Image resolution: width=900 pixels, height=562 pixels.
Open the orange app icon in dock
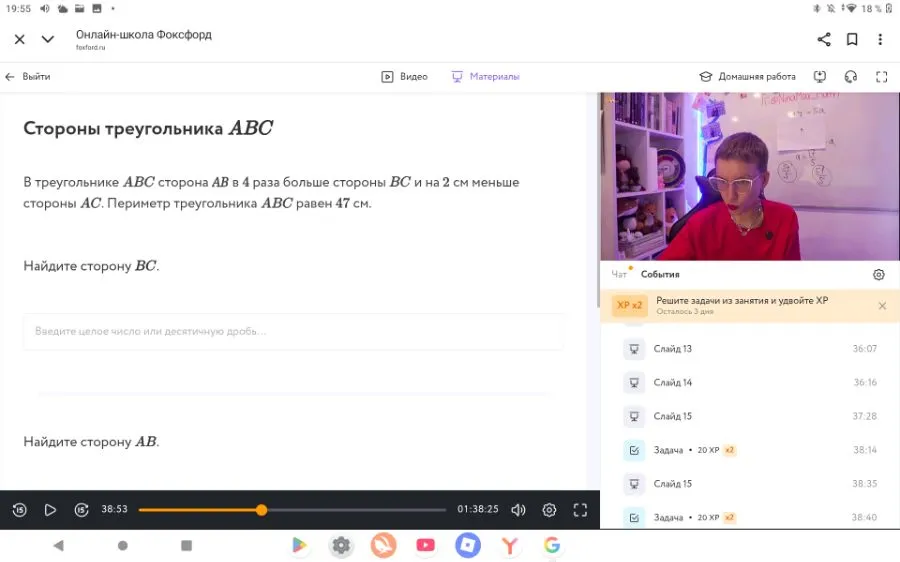coord(383,545)
